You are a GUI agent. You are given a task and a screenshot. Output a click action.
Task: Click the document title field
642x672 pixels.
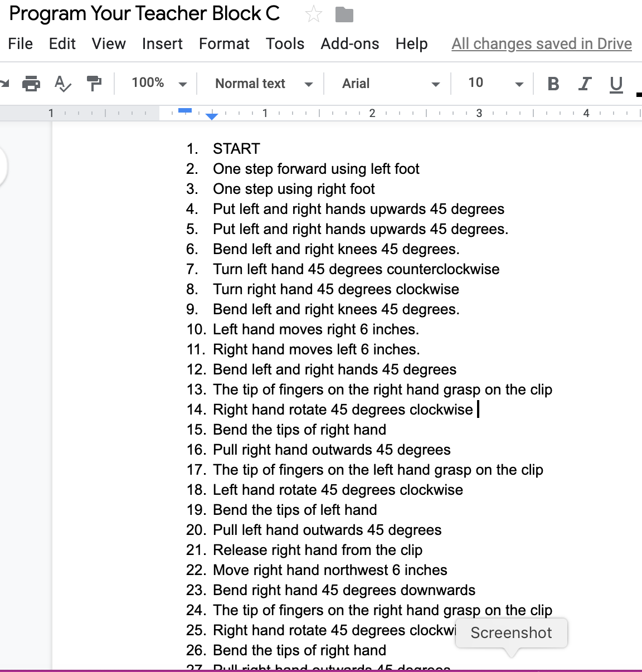click(145, 14)
